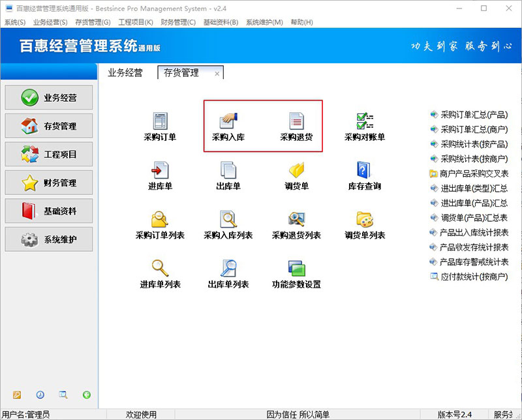The width and height of the screenshot is (522, 420).
Task: Select 存货管理 in the left sidebar
Action: click(x=48, y=126)
